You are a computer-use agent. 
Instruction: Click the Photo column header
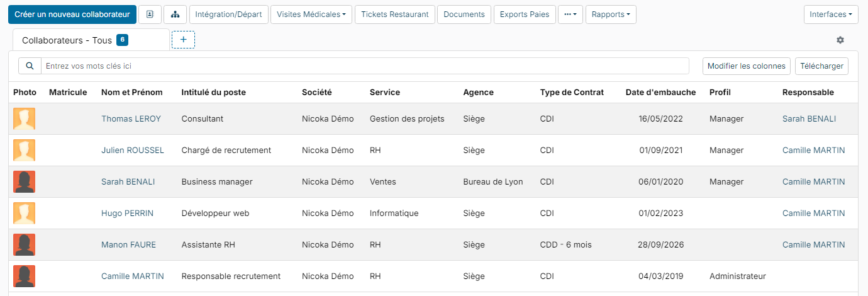(x=25, y=92)
